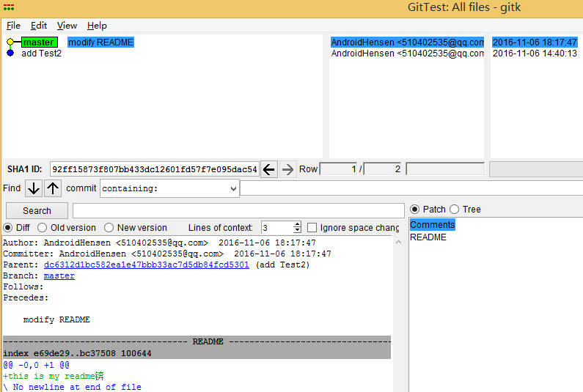Open the View menu
The image size is (583, 392).
[67, 26]
